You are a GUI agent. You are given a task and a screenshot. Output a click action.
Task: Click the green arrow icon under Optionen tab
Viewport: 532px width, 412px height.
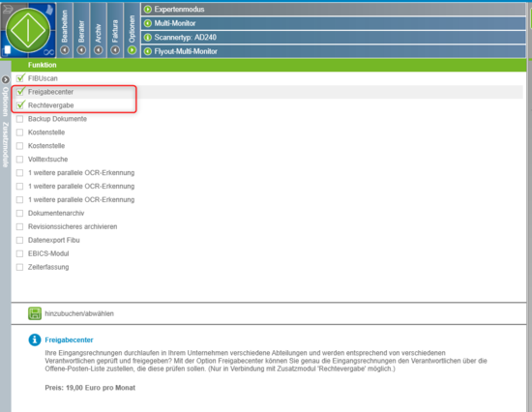pos(132,50)
